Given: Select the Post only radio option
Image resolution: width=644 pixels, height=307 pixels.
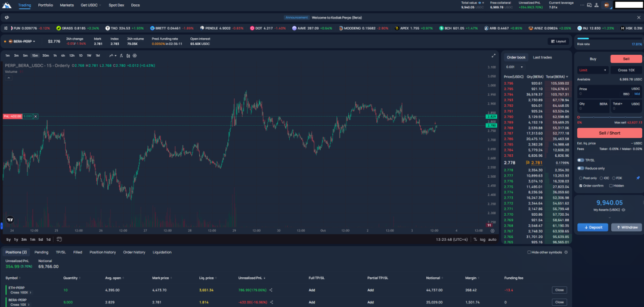Looking at the screenshot, I should pos(580,178).
